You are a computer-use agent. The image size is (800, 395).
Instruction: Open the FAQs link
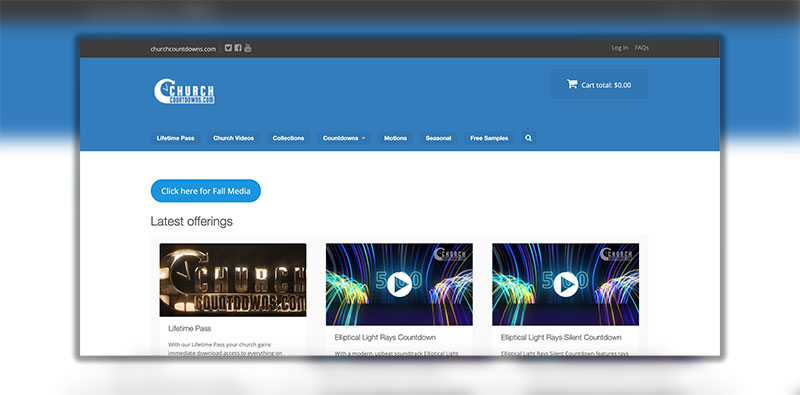click(642, 47)
